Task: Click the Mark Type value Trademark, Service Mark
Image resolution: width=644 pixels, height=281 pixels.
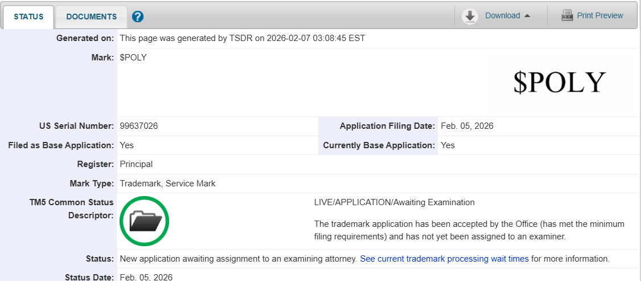Action: tap(167, 184)
